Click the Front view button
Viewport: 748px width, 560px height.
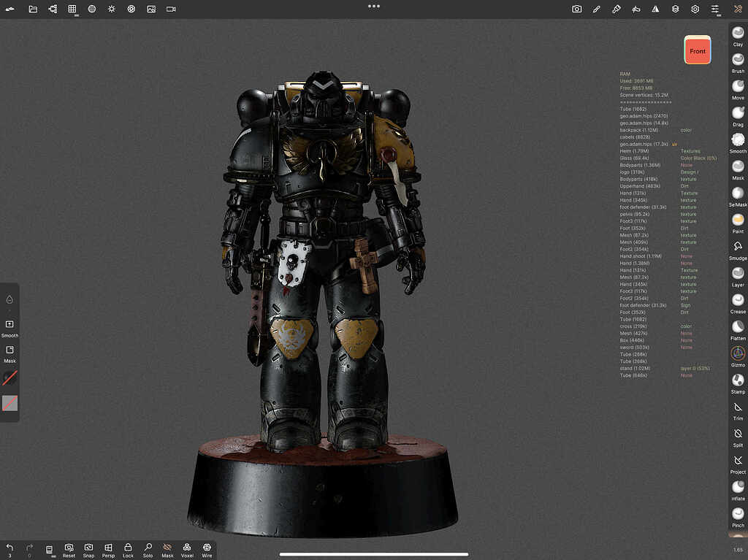697,50
